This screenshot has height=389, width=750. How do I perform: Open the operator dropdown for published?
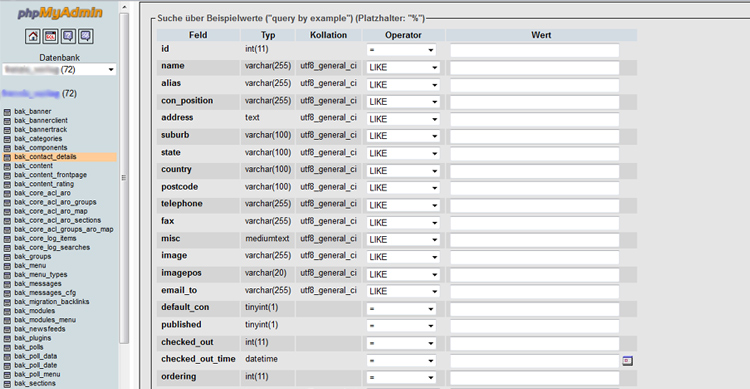(401, 326)
